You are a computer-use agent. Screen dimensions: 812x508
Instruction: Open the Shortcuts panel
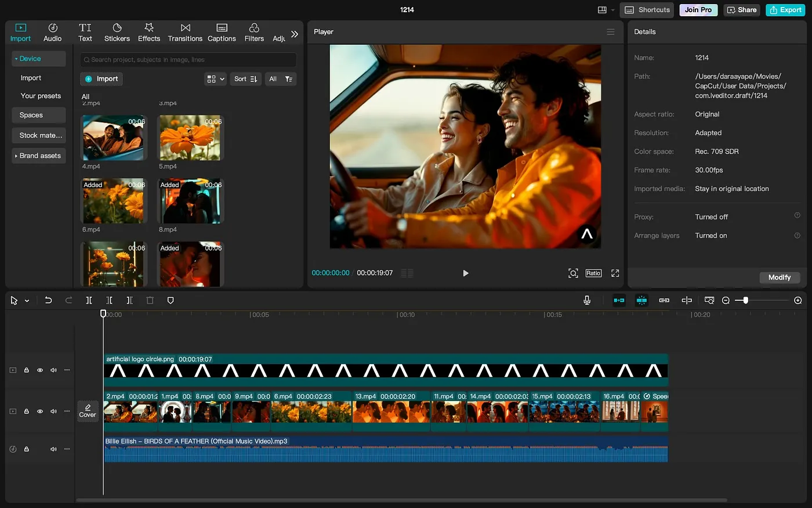(647, 10)
